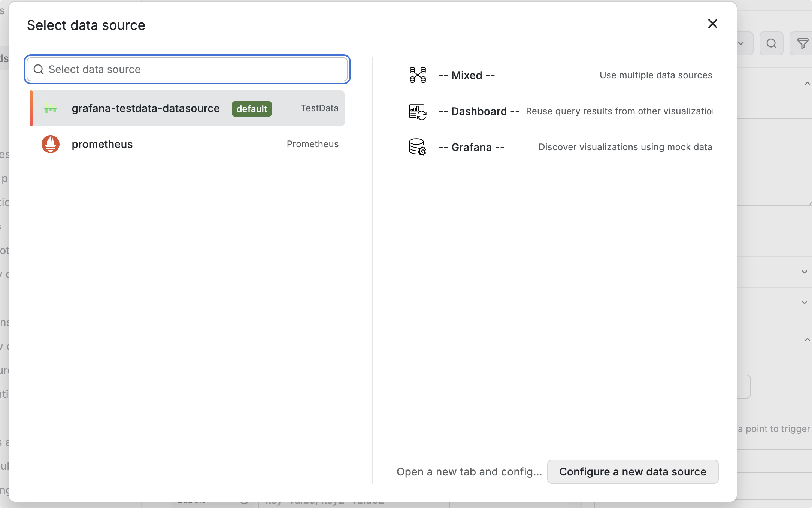
Task: Click the background search magnifier button
Action: click(x=771, y=43)
